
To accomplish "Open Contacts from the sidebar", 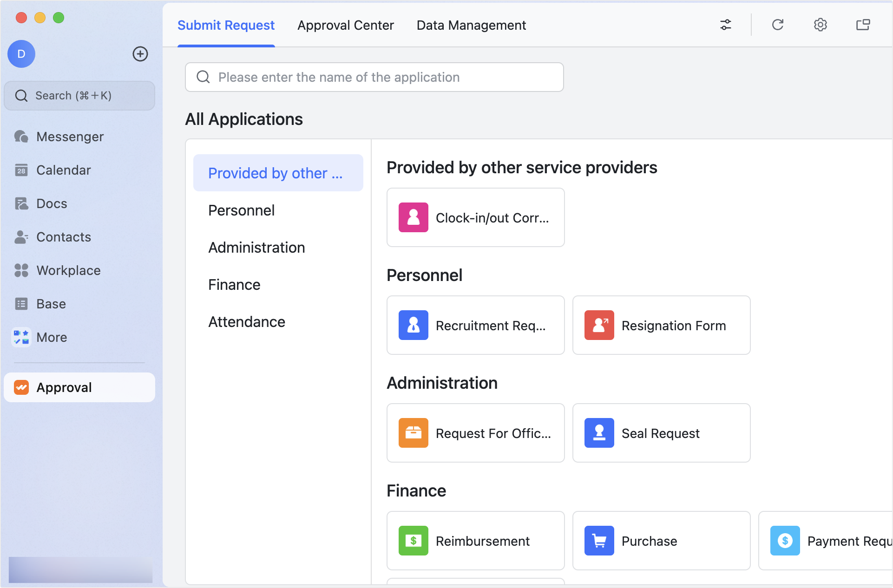I will 63,237.
